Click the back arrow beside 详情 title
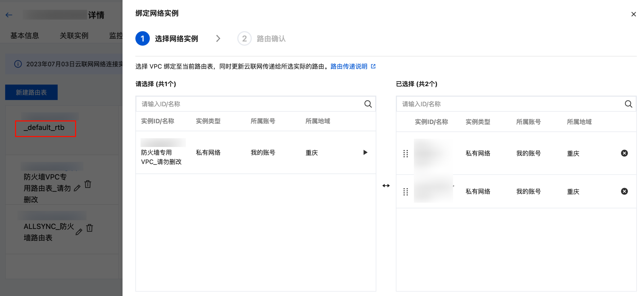Image resolution: width=644 pixels, height=296 pixels. coord(9,15)
